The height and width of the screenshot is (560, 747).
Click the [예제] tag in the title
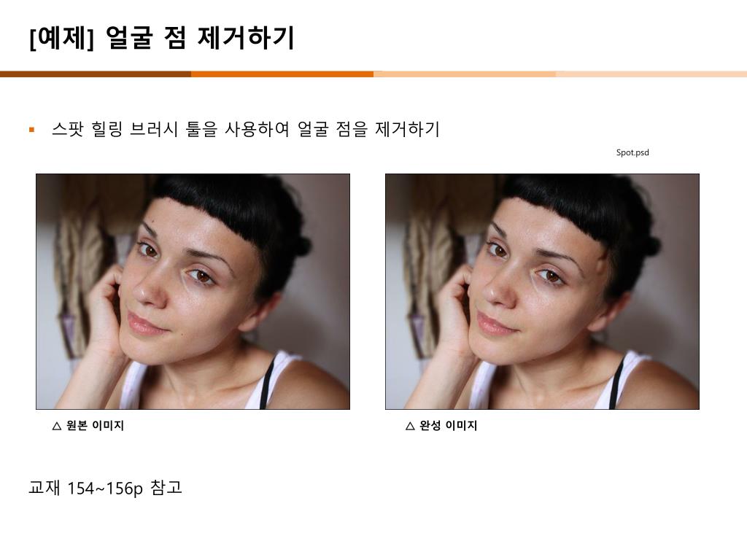click(x=61, y=38)
